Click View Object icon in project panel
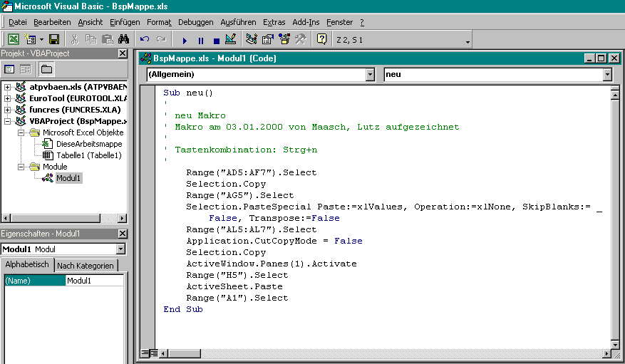This screenshot has width=625, height=364. coord(26,69)
